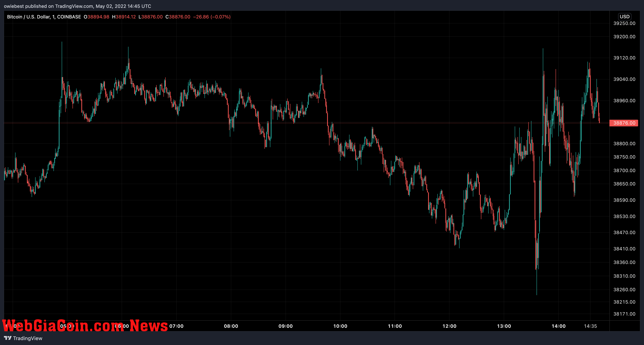The width and height of the screenshot is (644, 345).
Task: Click the open value O38894.98
Action: 96,17
